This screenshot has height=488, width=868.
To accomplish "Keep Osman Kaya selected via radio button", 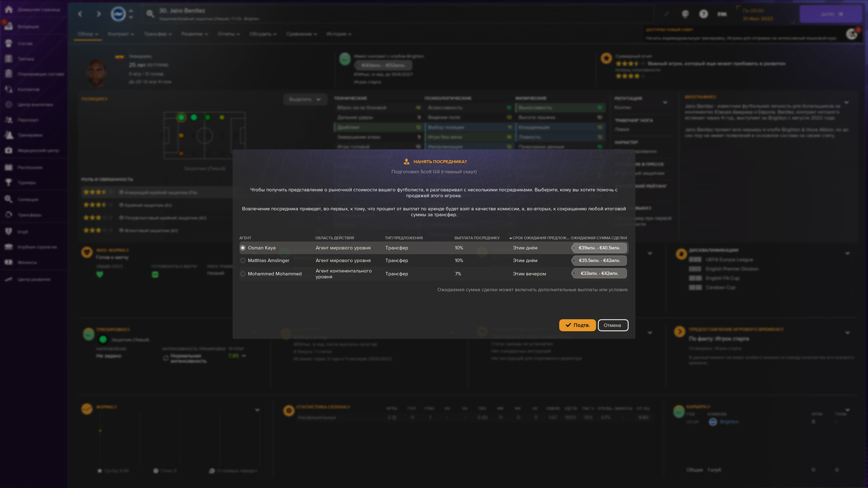I will coord(243,248).
